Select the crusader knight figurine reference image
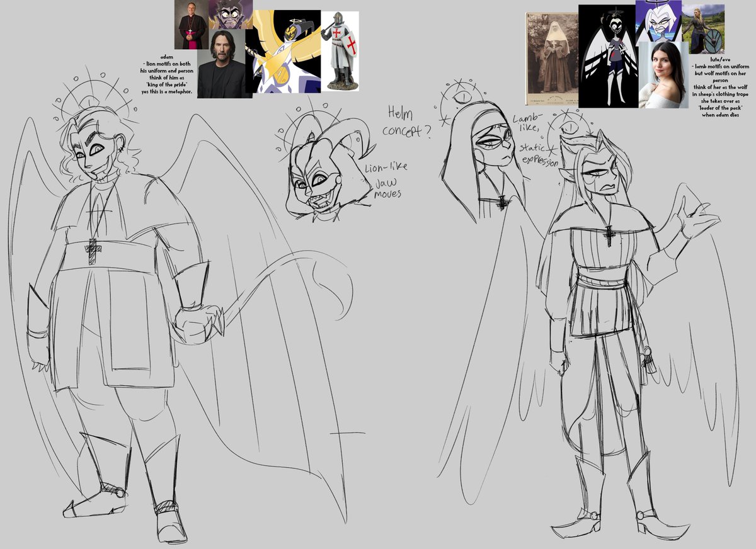 (340, 52)
